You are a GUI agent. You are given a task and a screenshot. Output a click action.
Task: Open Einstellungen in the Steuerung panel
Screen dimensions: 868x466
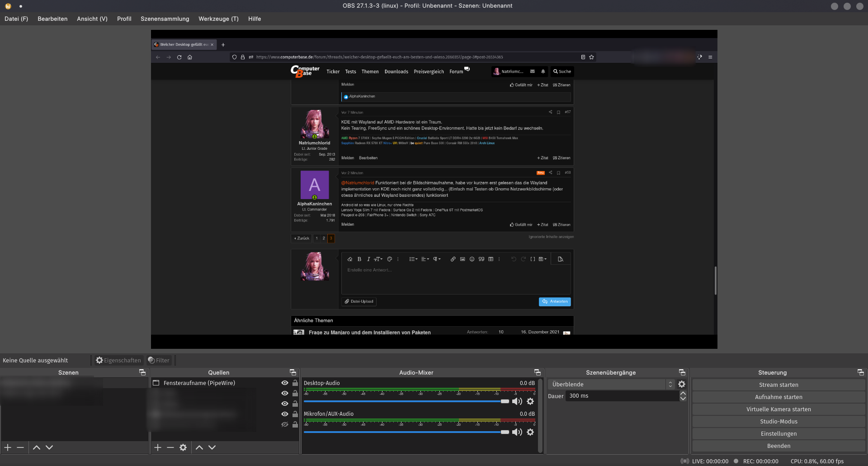tap(778, 433)
